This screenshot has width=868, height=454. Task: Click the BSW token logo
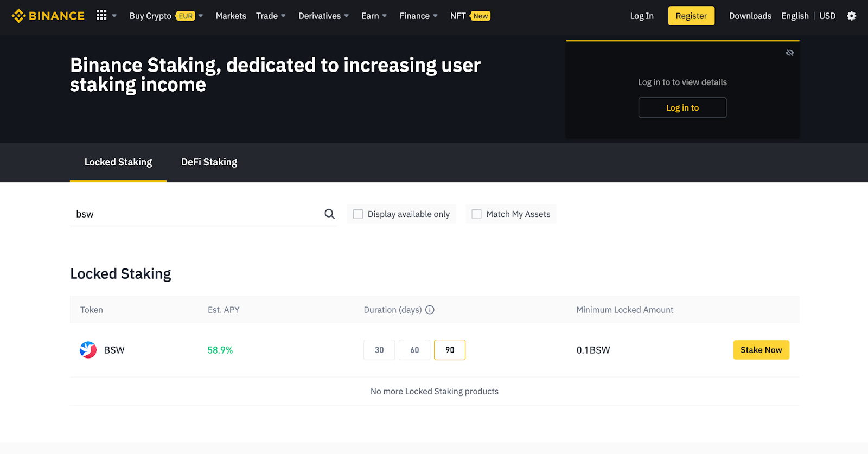click(x=88, y=350)
